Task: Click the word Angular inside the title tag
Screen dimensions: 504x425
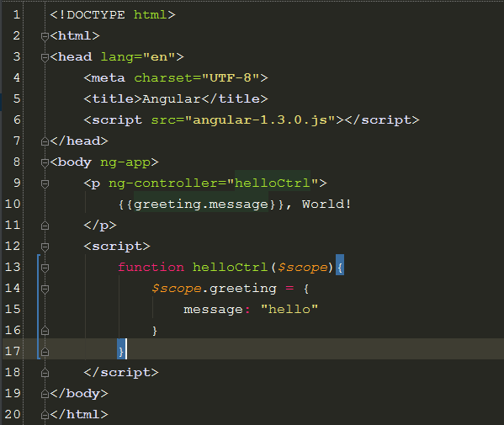Action: [172, 98]
